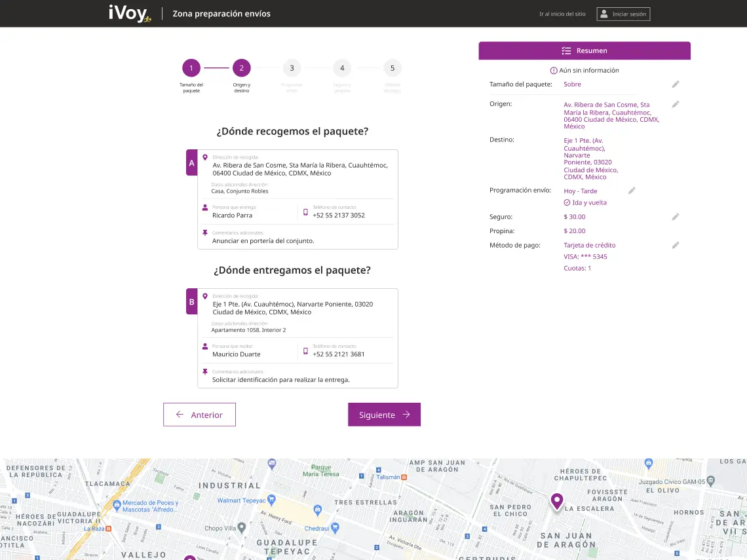Follow Ir al inicio del sitio link
Viewport: 747px width, 560px height.
[562, 14]
